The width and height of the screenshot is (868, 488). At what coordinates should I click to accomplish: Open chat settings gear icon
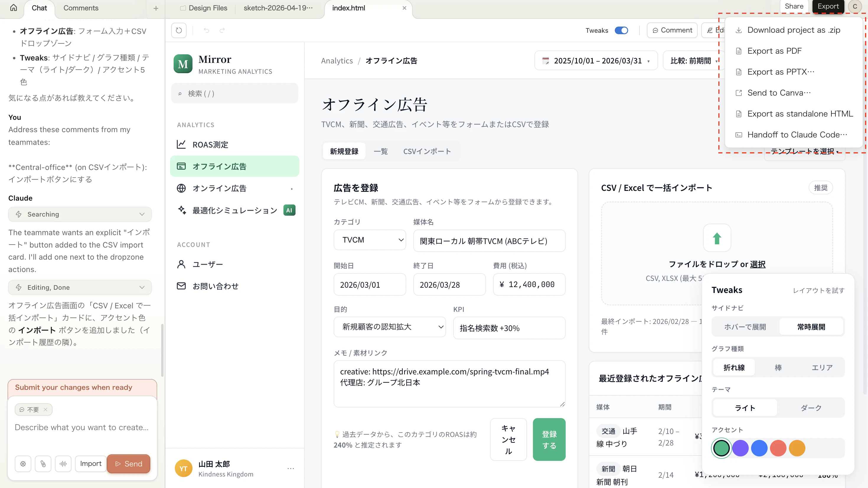[x=23, y=464]
